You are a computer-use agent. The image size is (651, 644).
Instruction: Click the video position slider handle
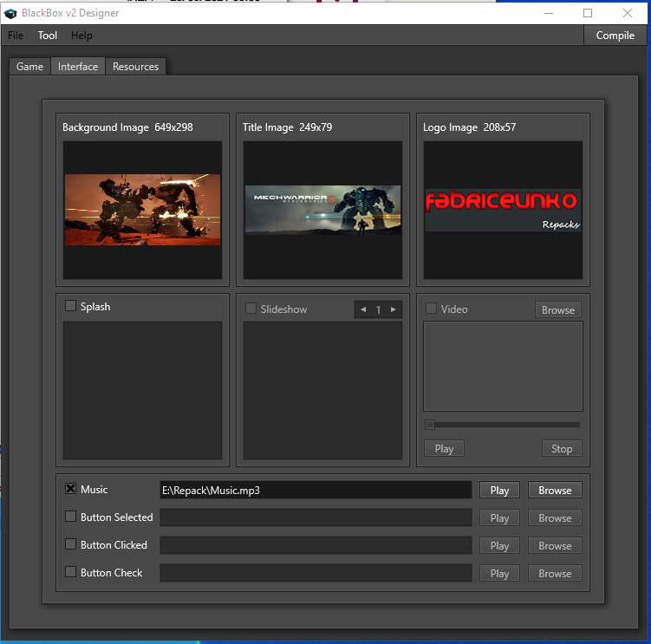pyautogui.click(x=430, y=425)
